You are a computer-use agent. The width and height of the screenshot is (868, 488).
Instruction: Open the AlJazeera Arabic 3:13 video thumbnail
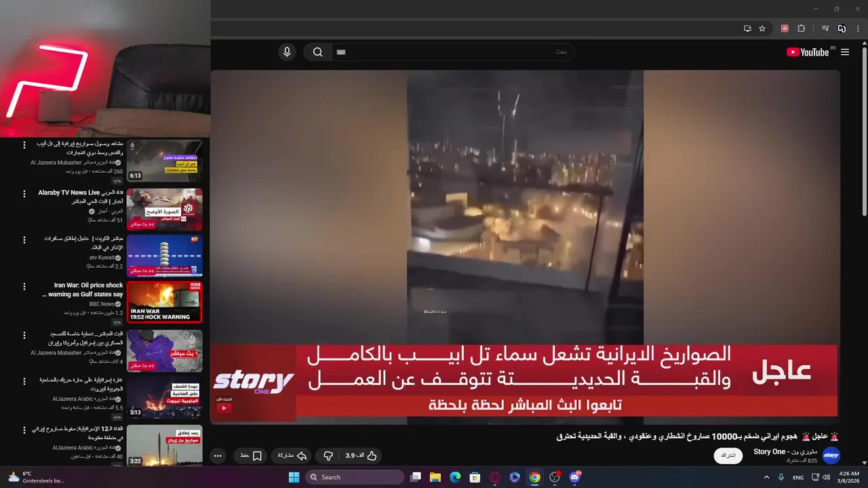[x=165, y=398]
